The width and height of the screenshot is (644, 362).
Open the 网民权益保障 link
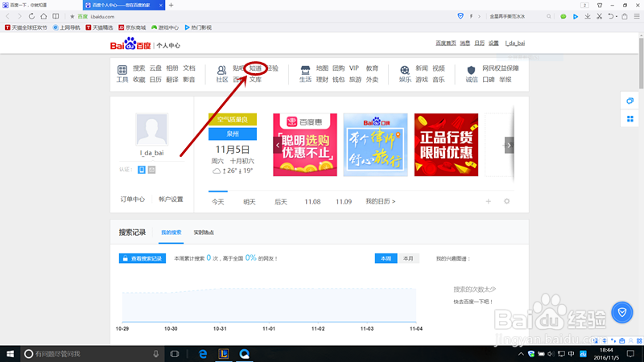pyautogui.click(x=501, y=68)
